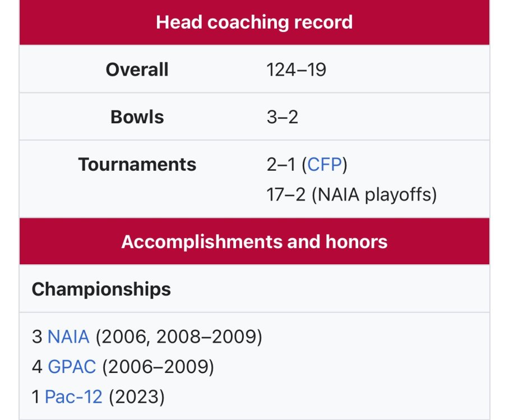Click the 2–1 record text before CFP
509x420 pixels.
pos(282,165)
